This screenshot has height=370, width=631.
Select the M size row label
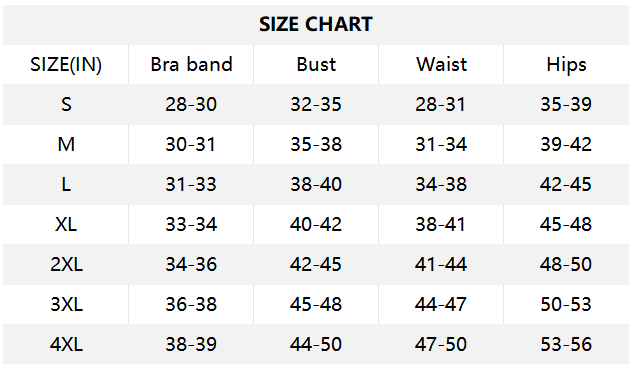pos(66,144)
